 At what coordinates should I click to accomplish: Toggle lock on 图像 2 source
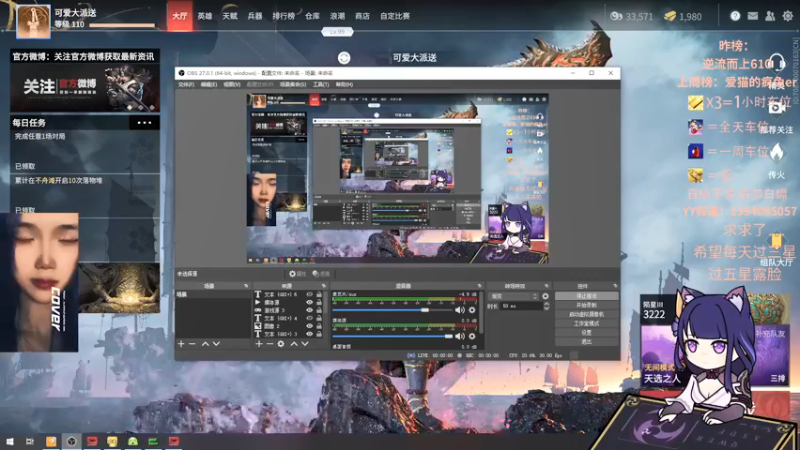[x=319, y=326]
